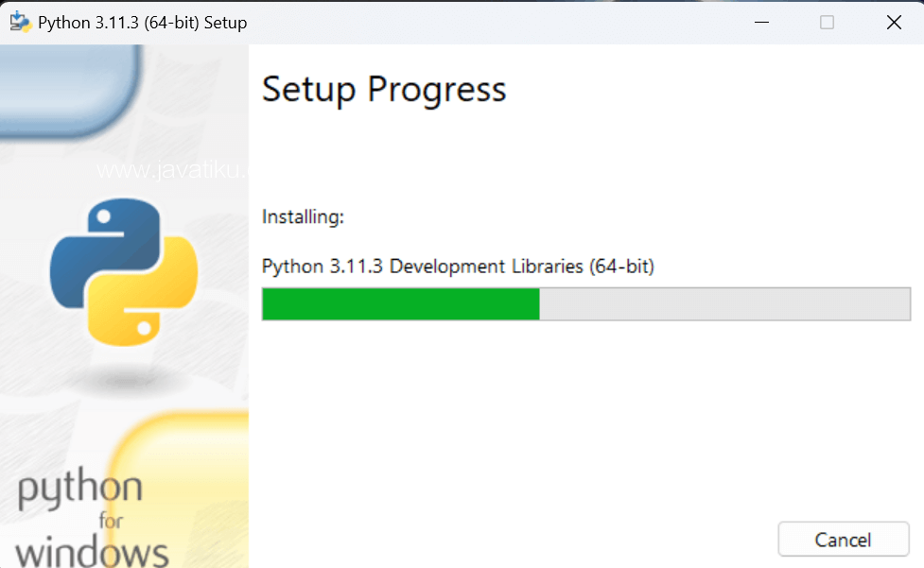
Task: Click the disabled maximize button
Action: click(827, 23)
